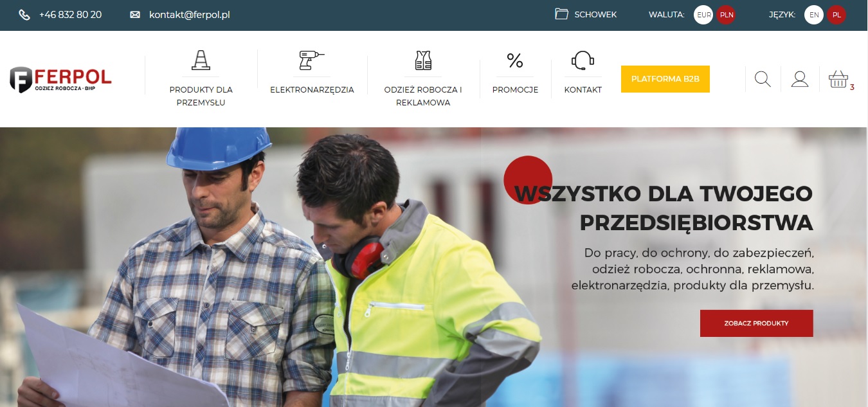Click the magnifying glass search icon

coord(763,79)
